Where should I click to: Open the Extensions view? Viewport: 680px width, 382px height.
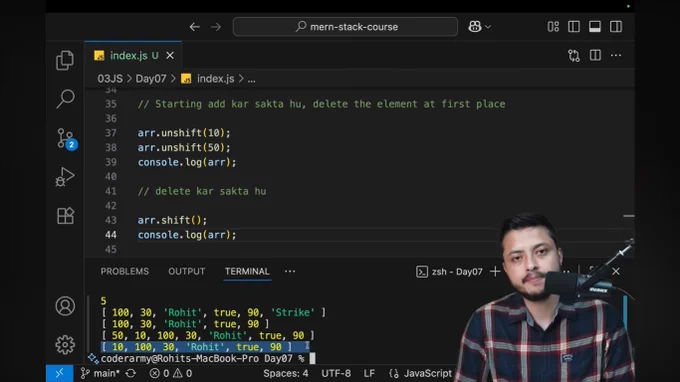click(x=65, y=215)
